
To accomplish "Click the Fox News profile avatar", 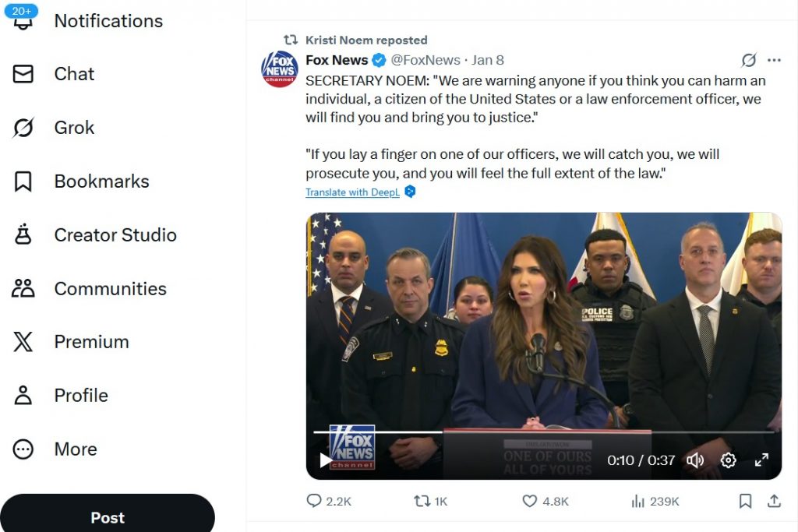I will (280, 69).
